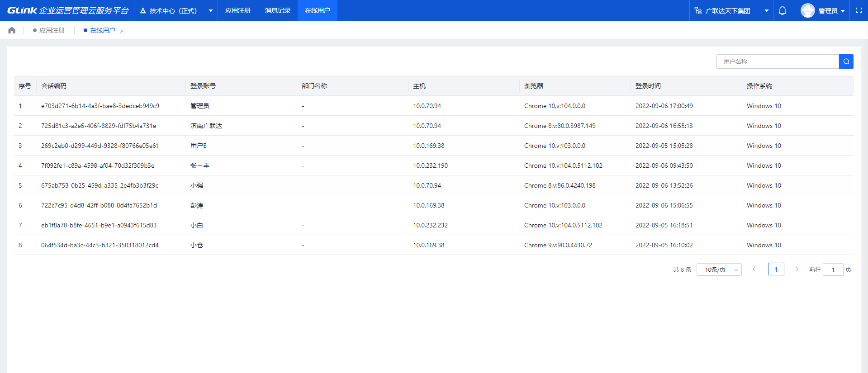Click login time 2022-09-05 15:05:28
This screenshot has height=373, width=868.
664,146
